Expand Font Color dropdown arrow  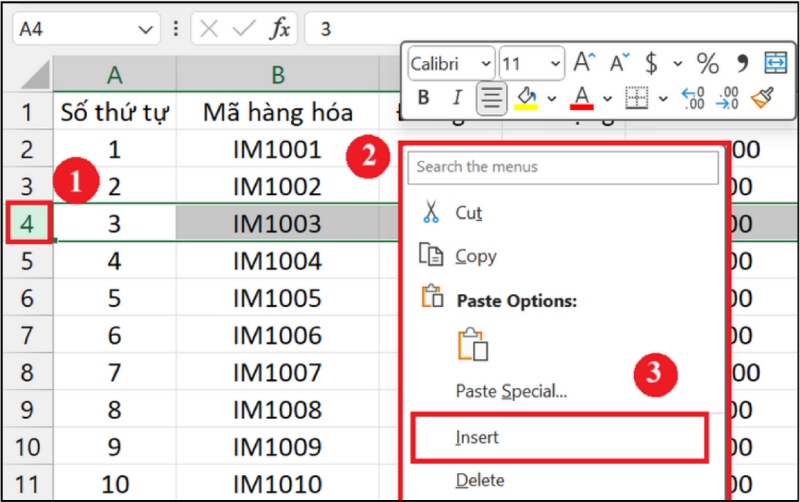coord(607,98)
